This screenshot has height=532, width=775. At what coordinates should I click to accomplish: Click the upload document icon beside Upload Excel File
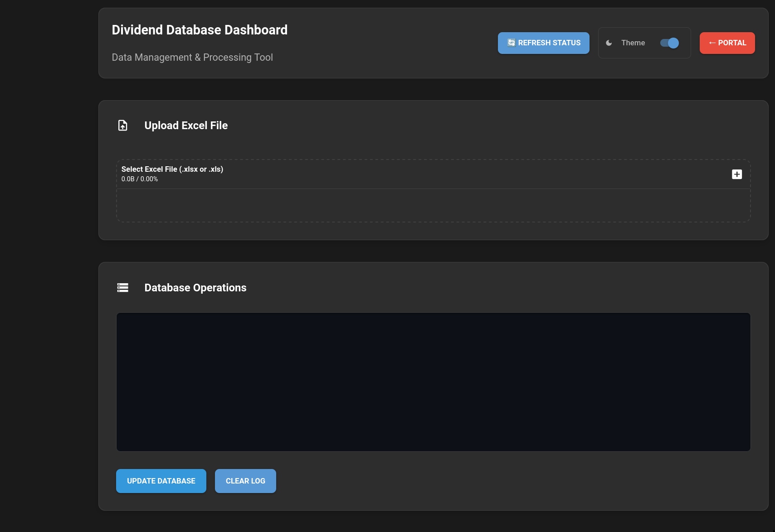click(x=122, y=125)
